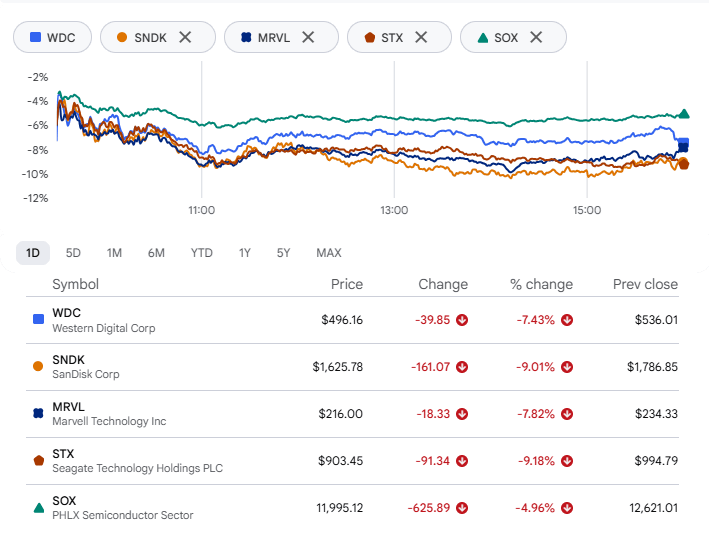Viewport: 709px width, 540px height.
Task: Click the brown pentagon STX chip icon
Action: (370, 37)
